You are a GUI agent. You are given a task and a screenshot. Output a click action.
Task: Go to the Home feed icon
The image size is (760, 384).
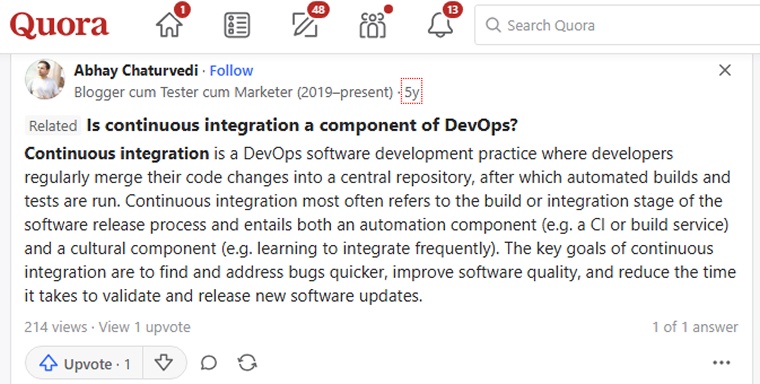170,25
